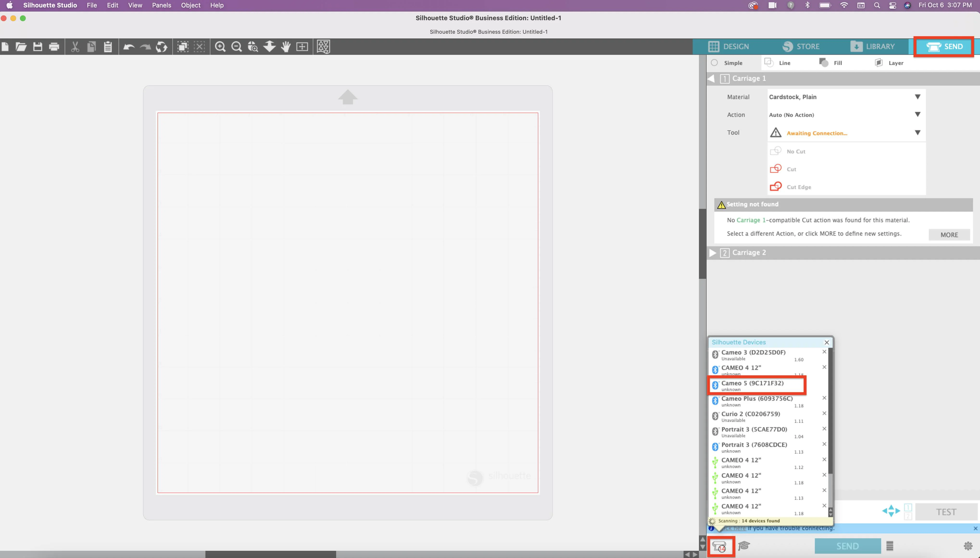980x558 pixels.
Task: Select the Pan hand tool
Action: point(286,47)
